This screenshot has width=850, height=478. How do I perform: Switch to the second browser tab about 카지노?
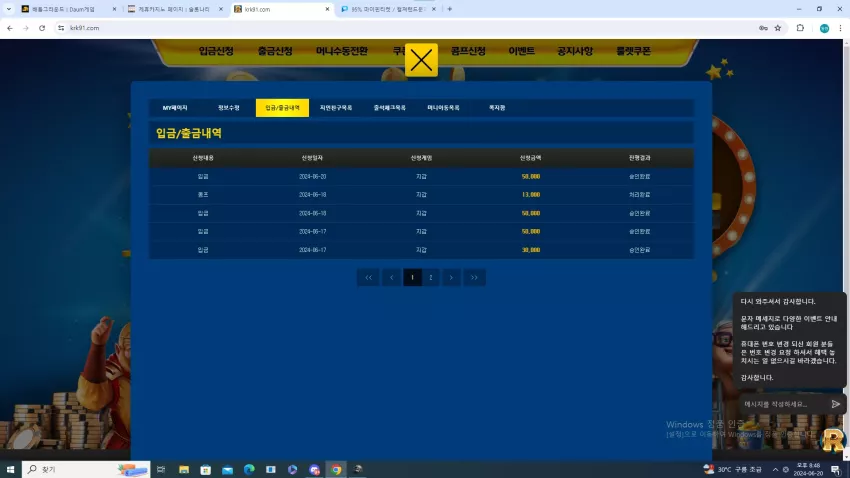pyautogui.click(x=173, y=9)
